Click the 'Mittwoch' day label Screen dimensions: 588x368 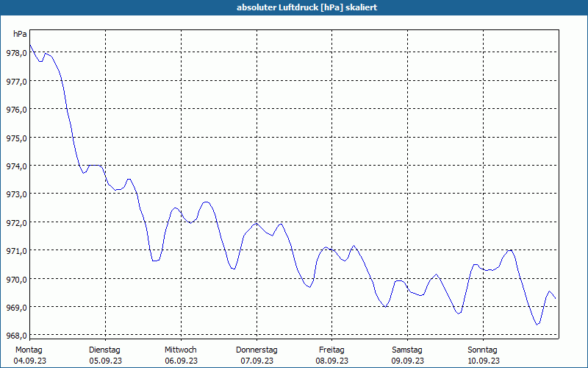coord(180,350)
